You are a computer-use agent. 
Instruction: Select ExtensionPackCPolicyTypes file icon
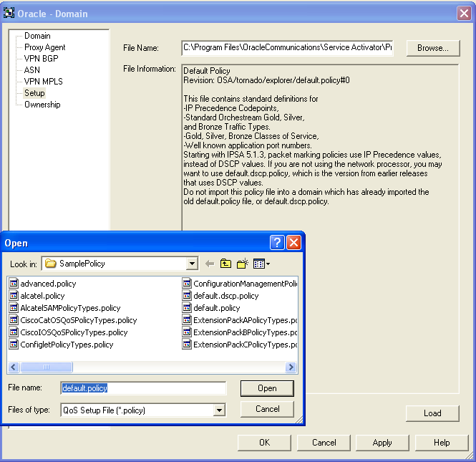click(187, 344)
